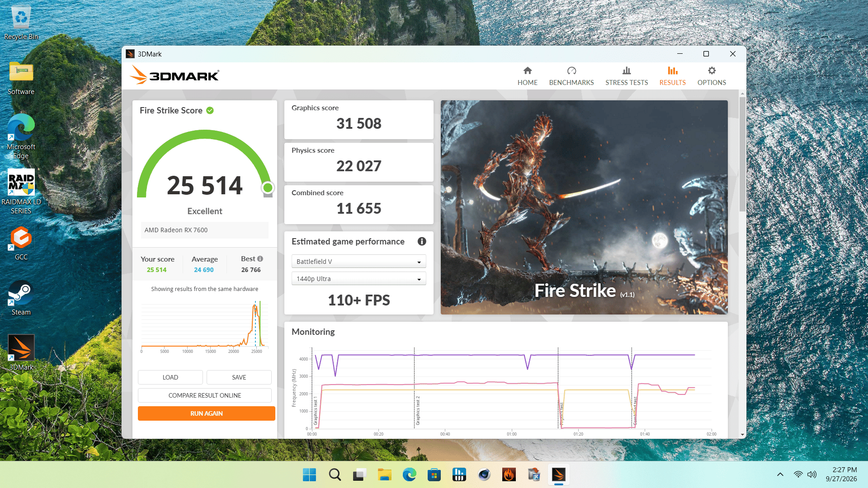
Task: Open the HOME tab in 3DMark
Action: click(527, 76)
